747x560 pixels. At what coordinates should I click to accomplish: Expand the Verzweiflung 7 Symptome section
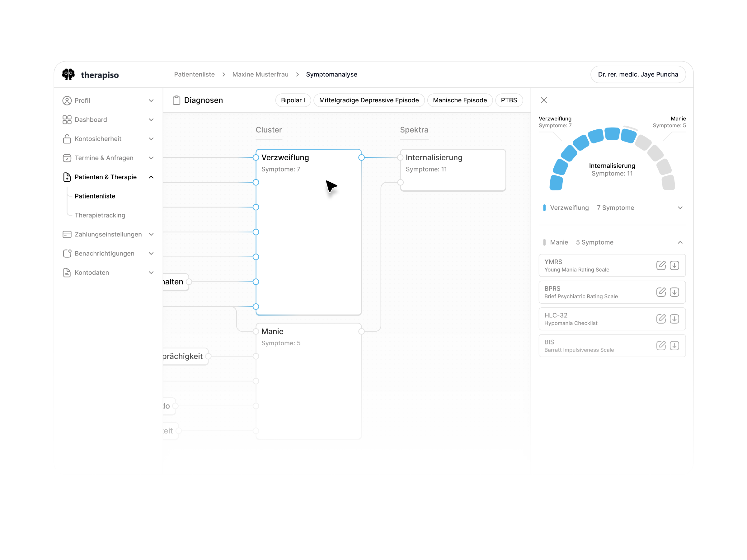pyautogui.click(x=680, y=208)
